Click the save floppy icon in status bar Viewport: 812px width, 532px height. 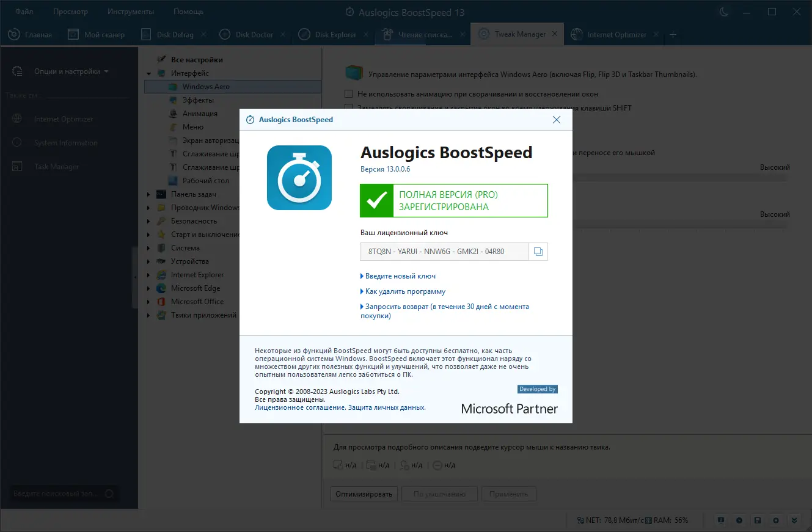click(758, 520)
